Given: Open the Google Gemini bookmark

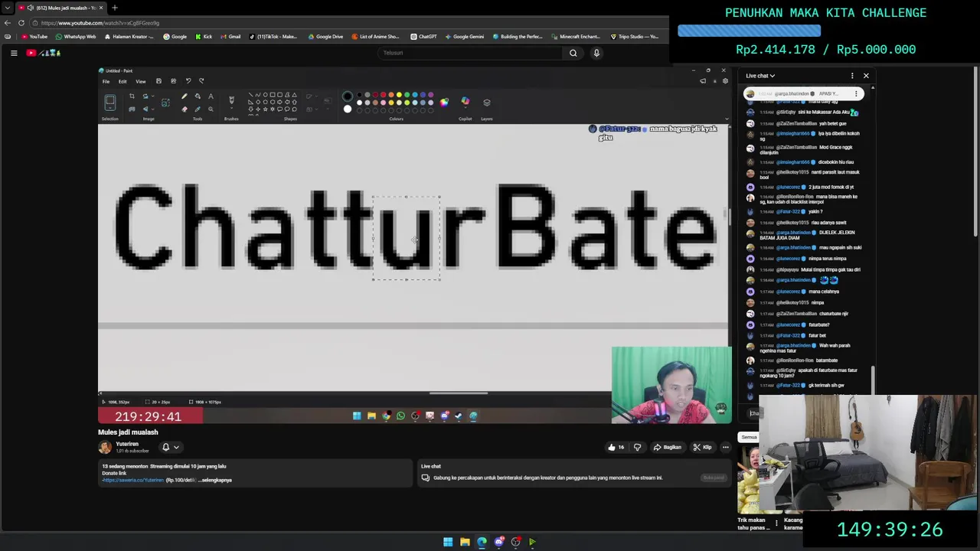Looking at the screenshot, I should click(x=464, y=37).
